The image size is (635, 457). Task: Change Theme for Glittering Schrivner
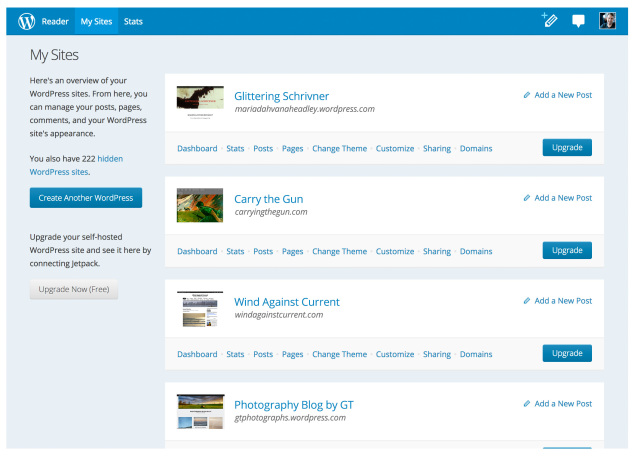(x=339, y=148)
